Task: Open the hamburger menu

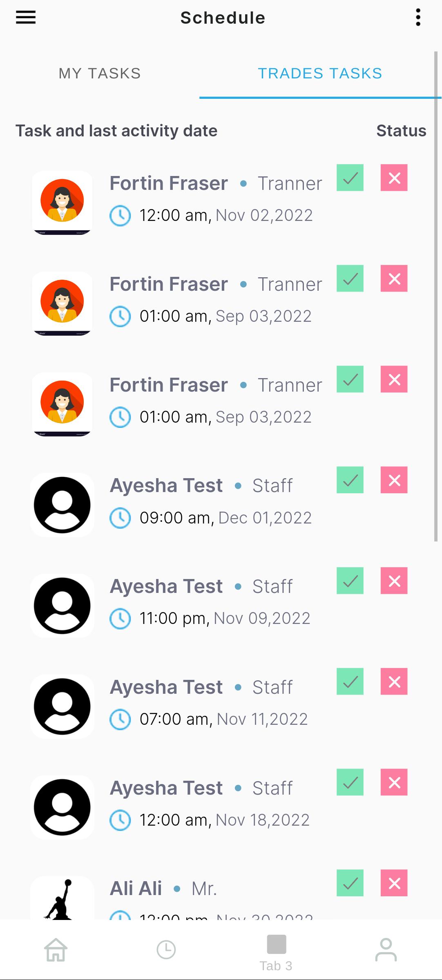Action: point(26,18)
